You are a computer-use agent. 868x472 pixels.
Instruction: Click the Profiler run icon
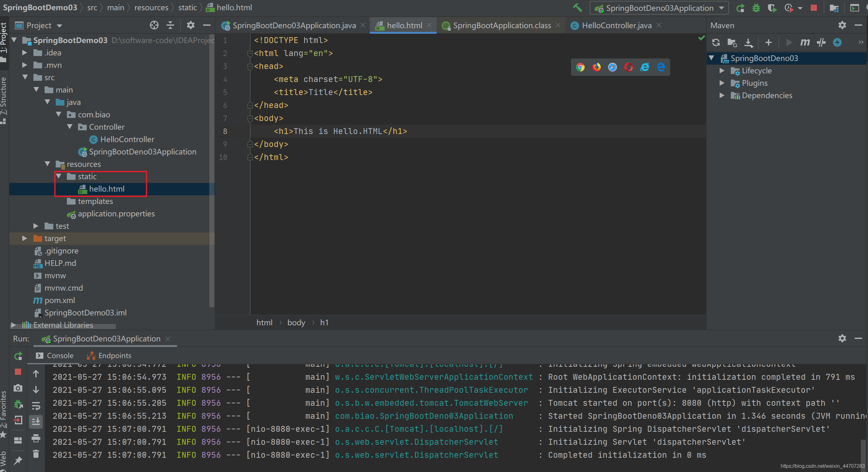pyautogui.click(x=788, y=8)
